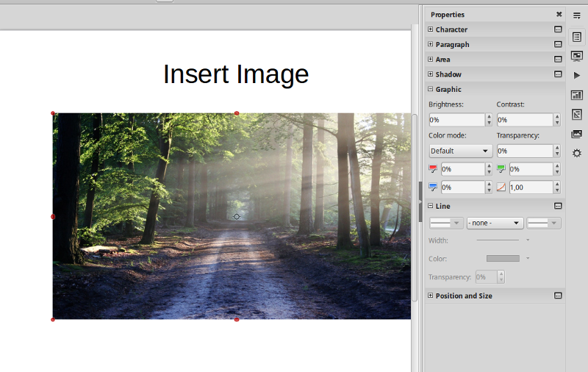Viewport: 588px width, 372px height.
Task: Click the Brightness percentage field
Action: tap(456, 120)
